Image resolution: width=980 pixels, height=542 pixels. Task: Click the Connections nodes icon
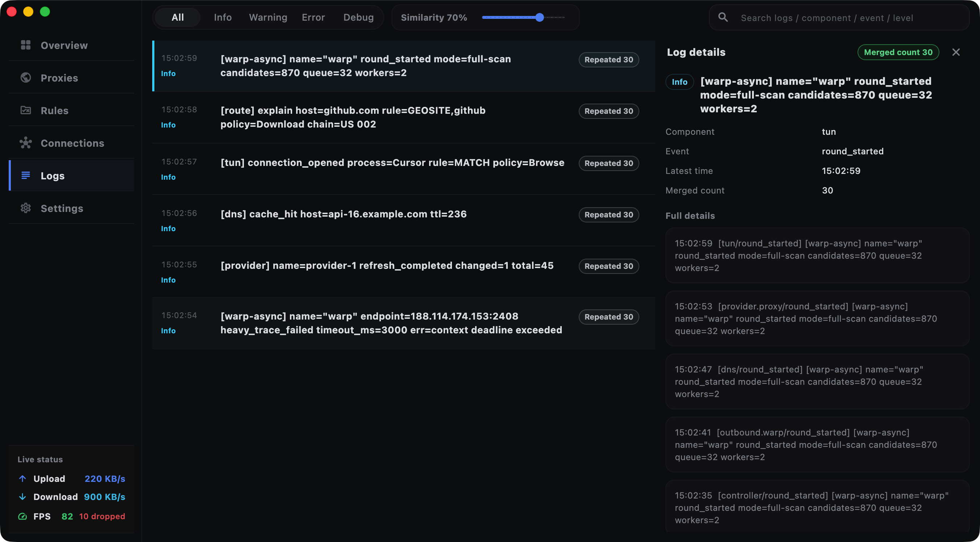coord(25,143)
